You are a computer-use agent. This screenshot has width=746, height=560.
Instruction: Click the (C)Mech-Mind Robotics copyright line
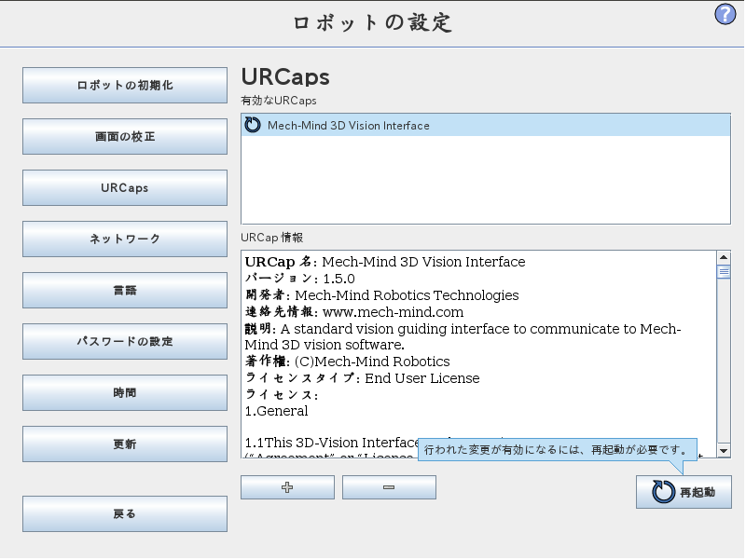click(x=347, y=362)
